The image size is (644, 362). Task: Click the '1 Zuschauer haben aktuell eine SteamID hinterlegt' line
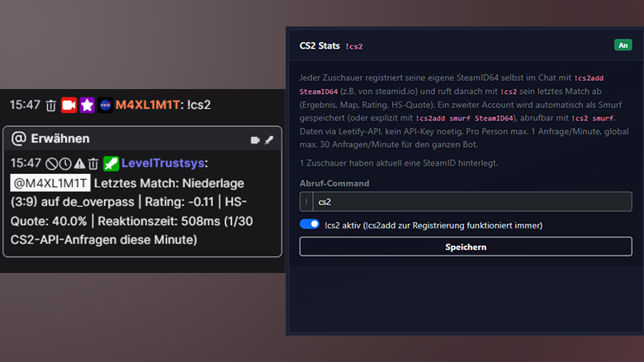(x=399, y=163)
